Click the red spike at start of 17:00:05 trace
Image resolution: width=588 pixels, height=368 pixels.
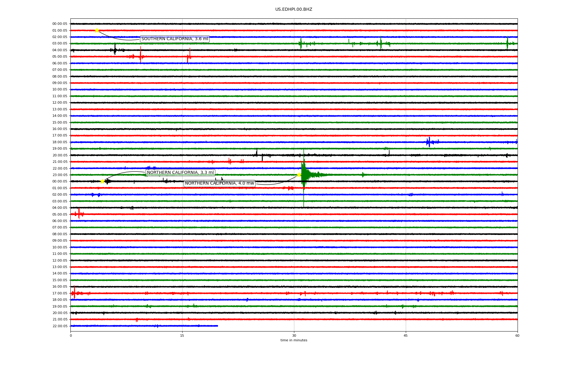click(74, 293)
